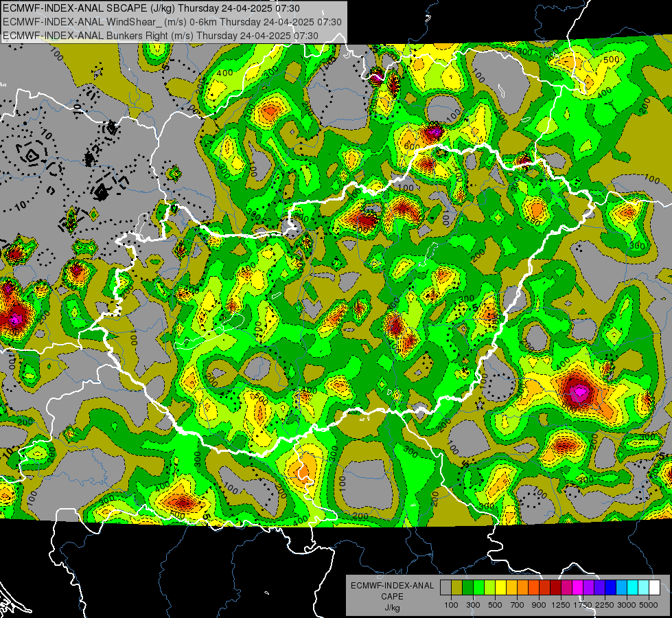
Task: Click the 5000 legend scale value
Action: [649, 605]
